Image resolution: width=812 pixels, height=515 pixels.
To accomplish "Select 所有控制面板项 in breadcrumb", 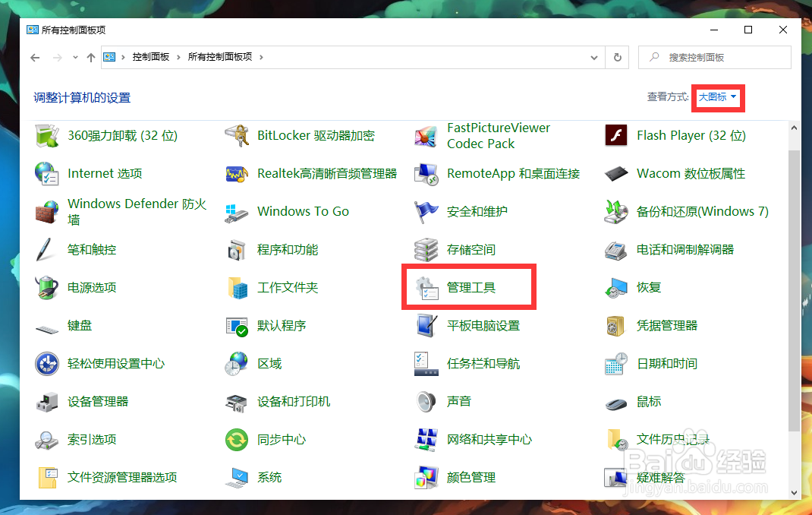I will (x=219, y=57).
